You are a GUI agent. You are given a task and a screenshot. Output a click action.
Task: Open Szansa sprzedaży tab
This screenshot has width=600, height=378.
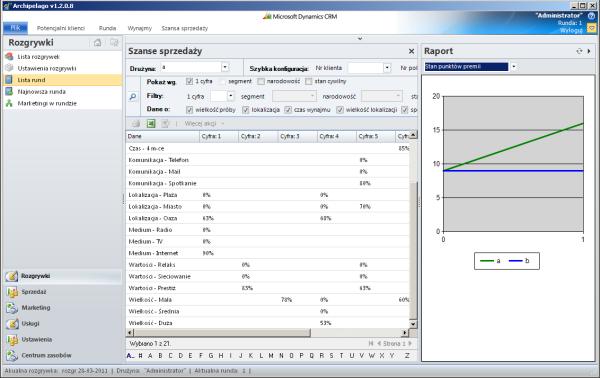tap(184, 28)
